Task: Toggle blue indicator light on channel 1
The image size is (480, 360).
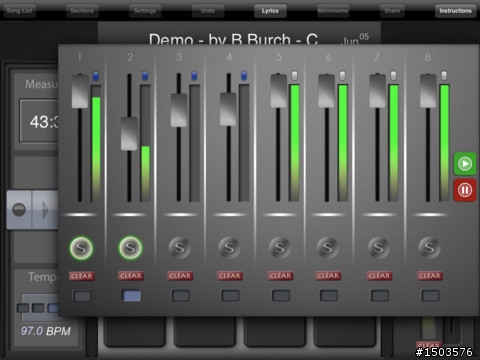Action: (96, 76)
